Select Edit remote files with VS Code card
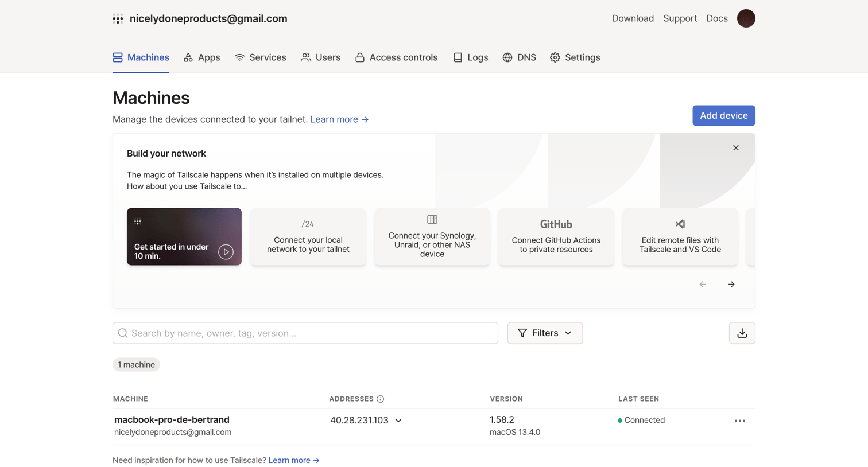This screenshot has height=467, width=868. pyautogui.click(x=680, y=237)
